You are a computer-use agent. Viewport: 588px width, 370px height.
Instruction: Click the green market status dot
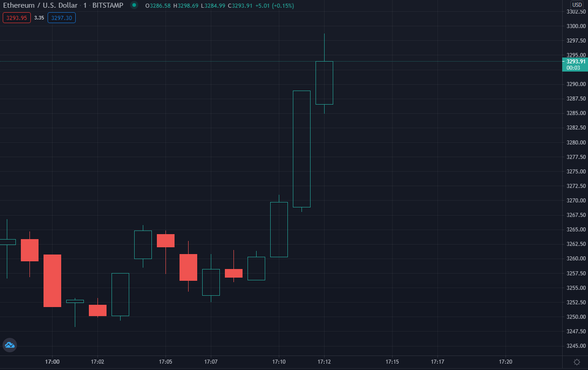point(134,5)
